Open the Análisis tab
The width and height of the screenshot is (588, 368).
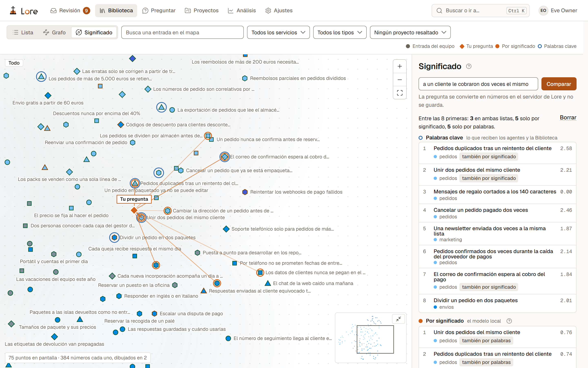pos(242,10)
